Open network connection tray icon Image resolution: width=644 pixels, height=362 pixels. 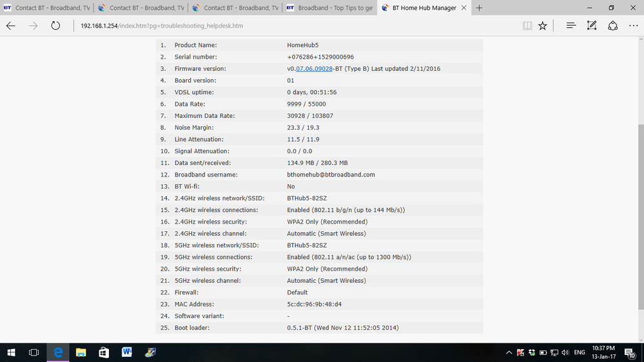tap(554, 352)
